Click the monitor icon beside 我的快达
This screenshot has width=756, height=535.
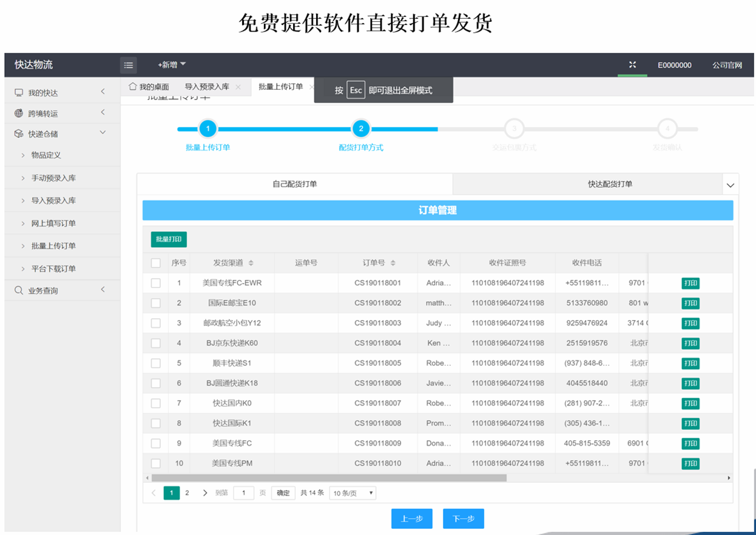pos(19,93)
